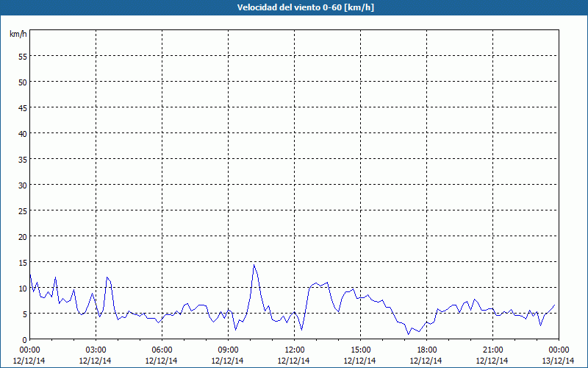Click the 15:00 time label

click(360, 350)
